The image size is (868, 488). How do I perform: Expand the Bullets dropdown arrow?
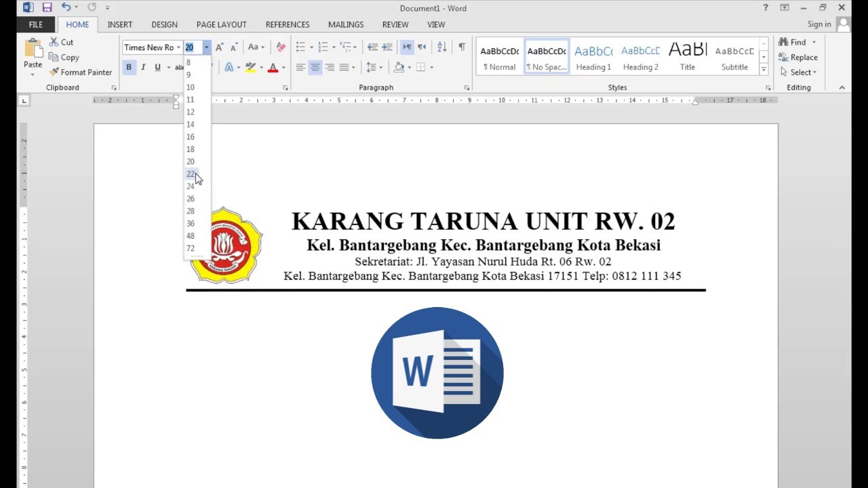(311, 47)
